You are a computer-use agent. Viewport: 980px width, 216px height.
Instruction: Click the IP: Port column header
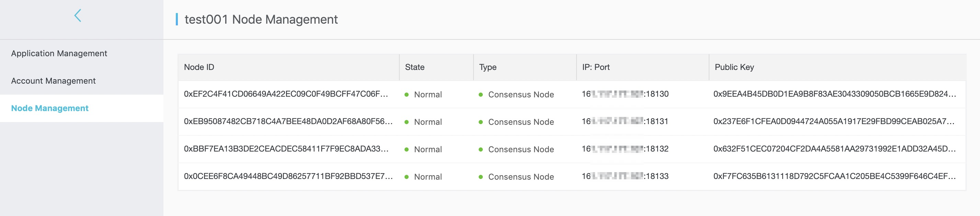(x=596, y=67)
